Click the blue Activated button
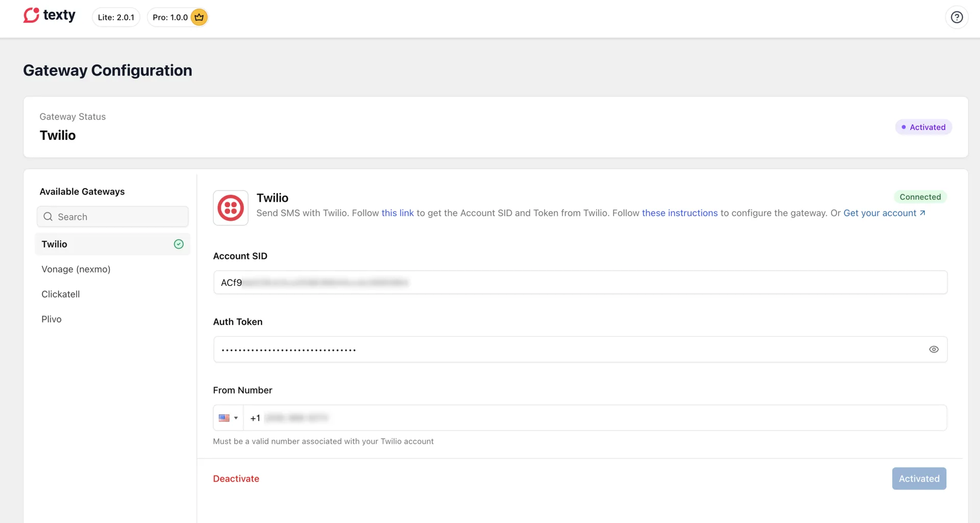The height and width of the screenshot is (523, 980). coord(919,479)
